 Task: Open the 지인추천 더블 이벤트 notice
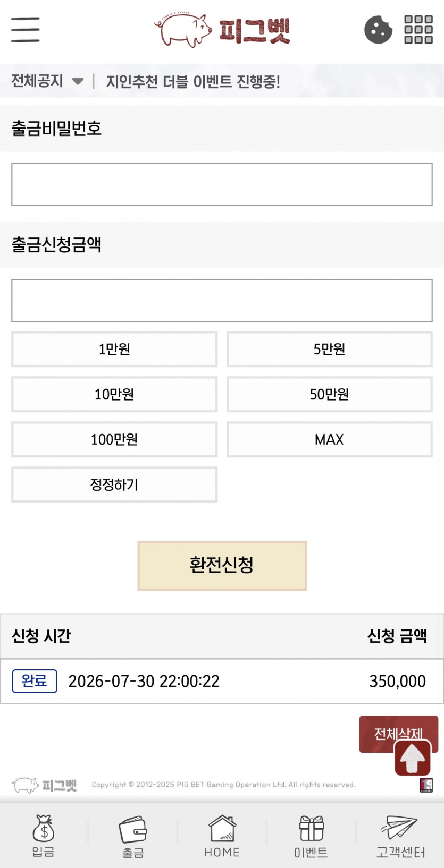click(x=193, y=81)
